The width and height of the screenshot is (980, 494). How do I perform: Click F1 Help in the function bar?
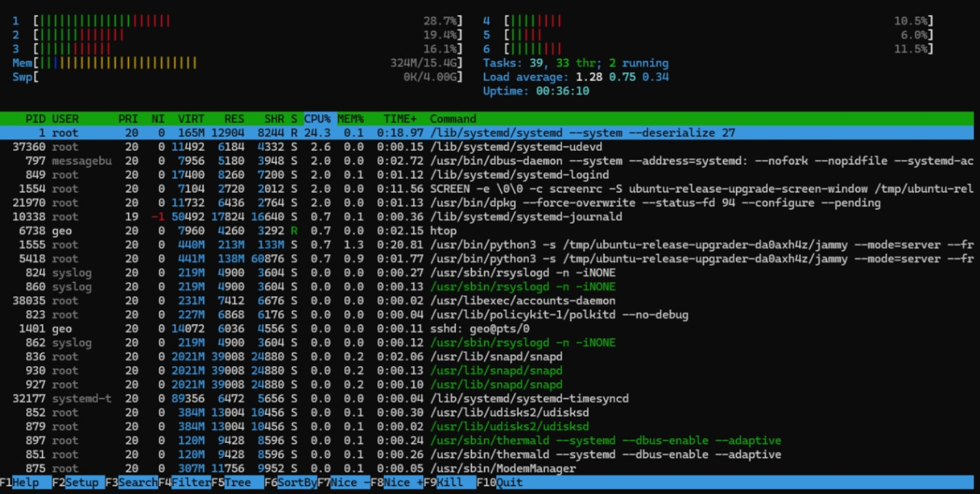(25, 482)
